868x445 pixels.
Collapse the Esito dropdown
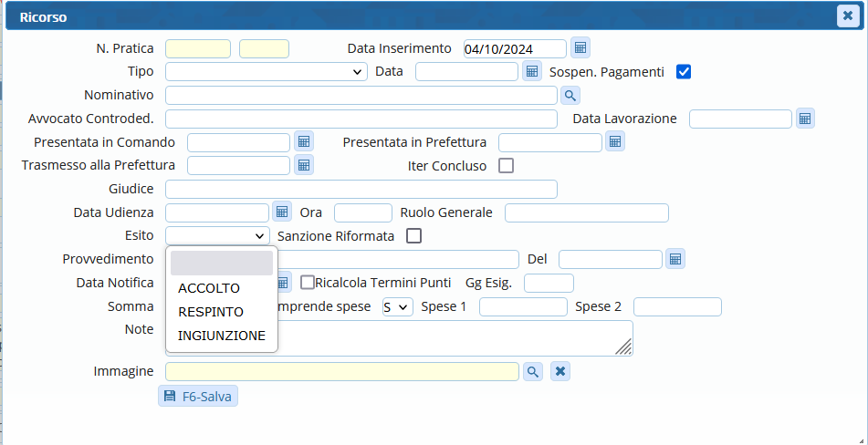[217, 236]
